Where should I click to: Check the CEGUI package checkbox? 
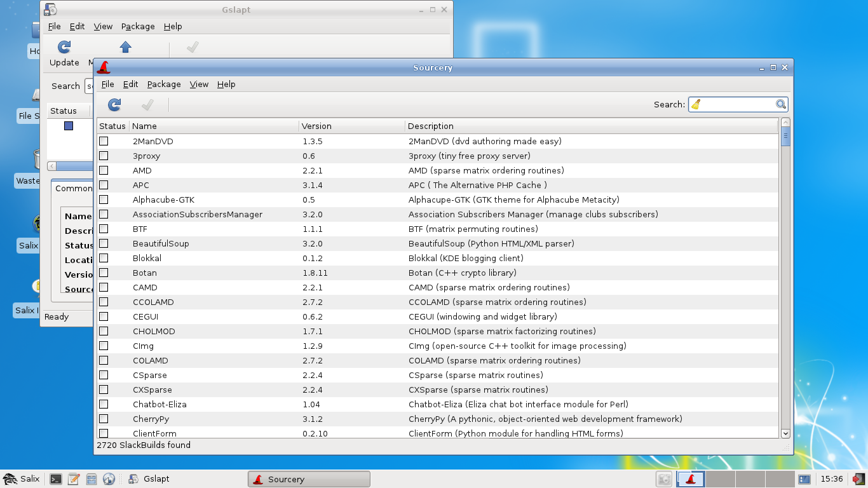[x=104, y=316]
